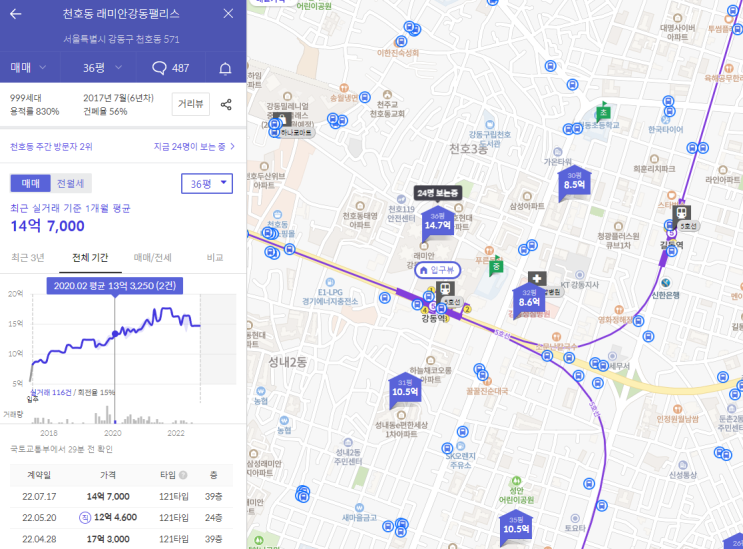Switch to 최근 3년 tab

[x=28, y=257]
